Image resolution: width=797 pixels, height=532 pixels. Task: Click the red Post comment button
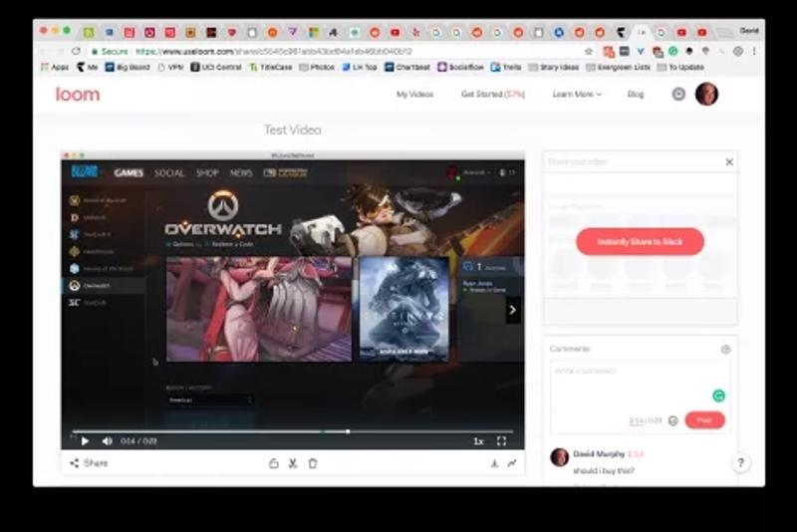[x=704, y=420]
